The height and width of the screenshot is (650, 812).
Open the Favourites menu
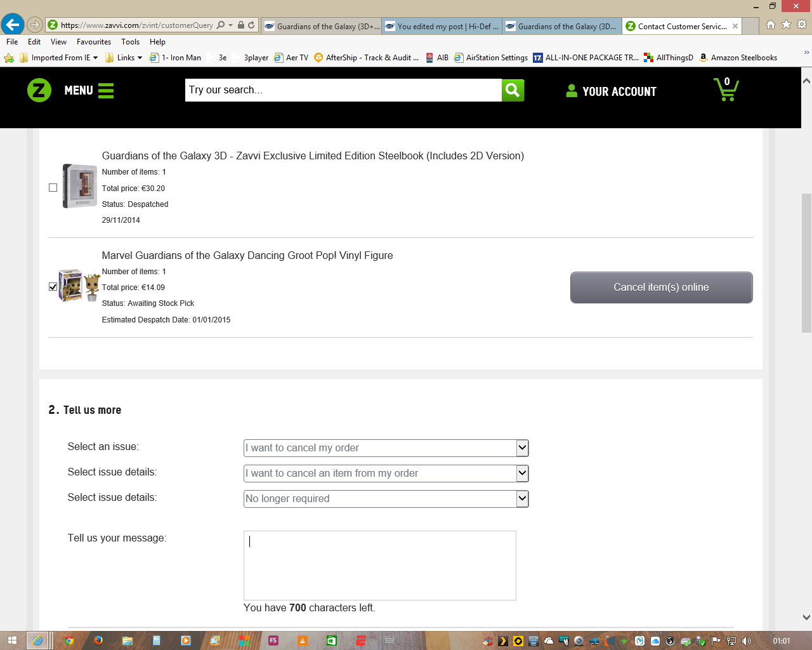pyautogui.click(x=94, y=42)
